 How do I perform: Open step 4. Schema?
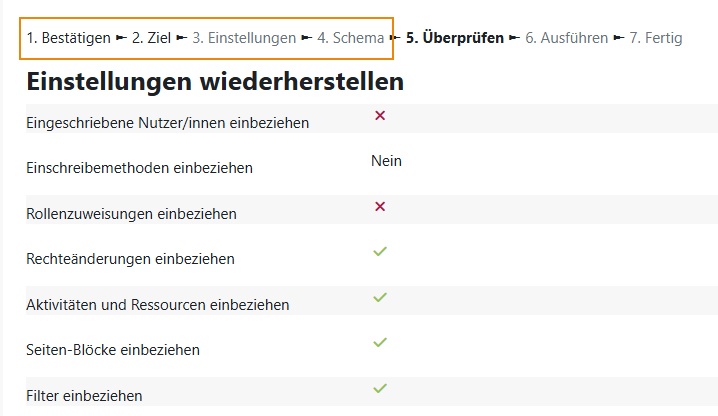click(350, 38)
